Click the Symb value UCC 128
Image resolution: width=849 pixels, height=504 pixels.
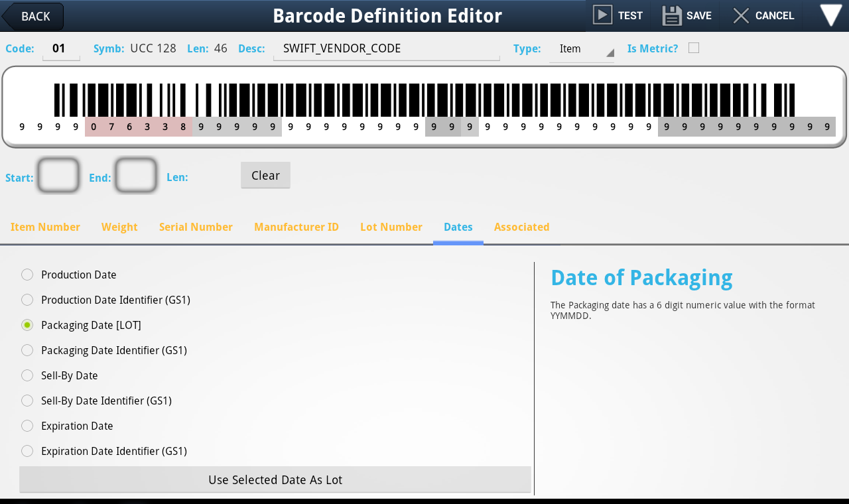(x=153, y=48)
